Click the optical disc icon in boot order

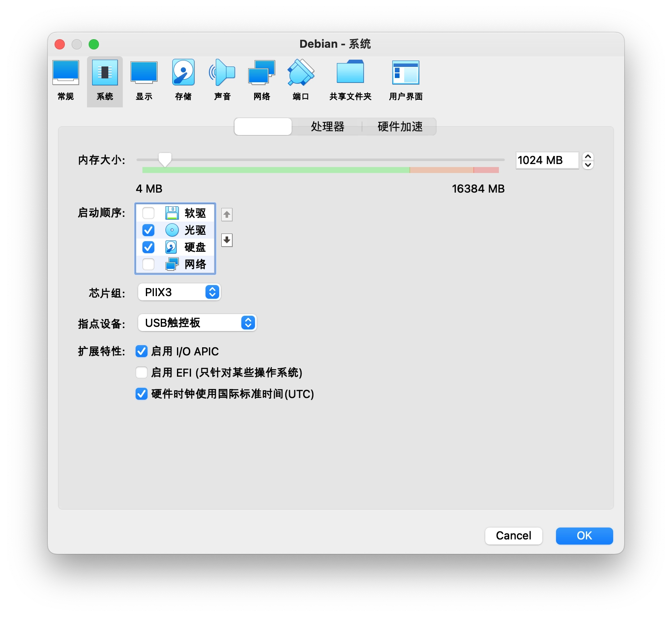pos(172,230)
